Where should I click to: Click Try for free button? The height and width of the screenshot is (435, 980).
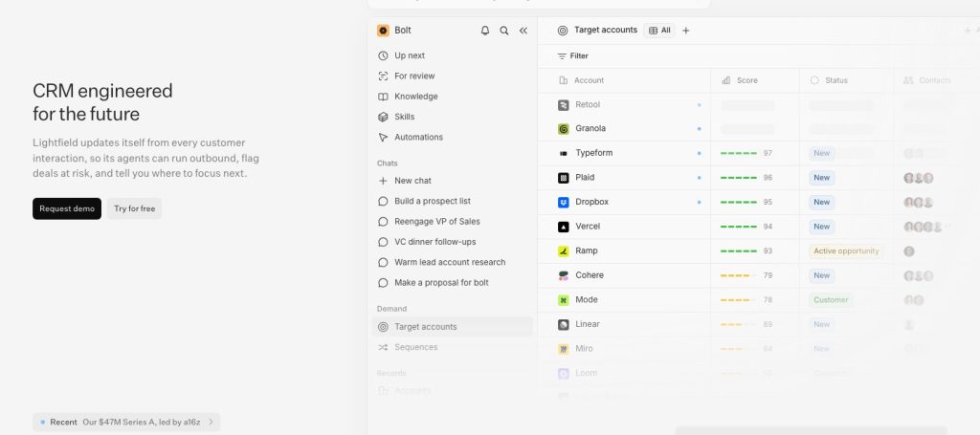134,208
